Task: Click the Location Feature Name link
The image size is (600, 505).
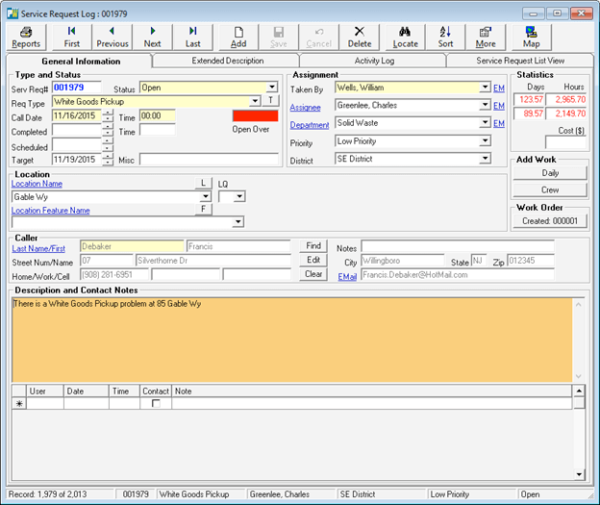Action: (51, 211)
